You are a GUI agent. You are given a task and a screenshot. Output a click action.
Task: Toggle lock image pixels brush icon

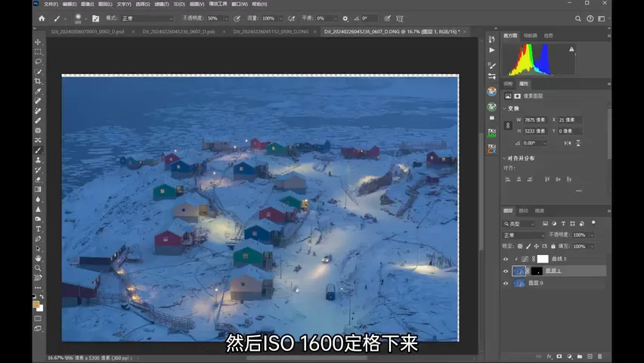point(528,247)
